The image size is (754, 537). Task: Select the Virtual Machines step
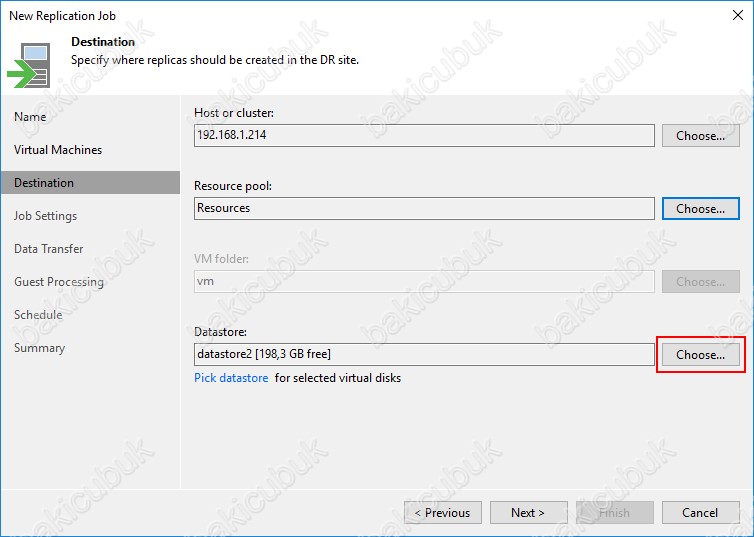[x=58, y=150]
